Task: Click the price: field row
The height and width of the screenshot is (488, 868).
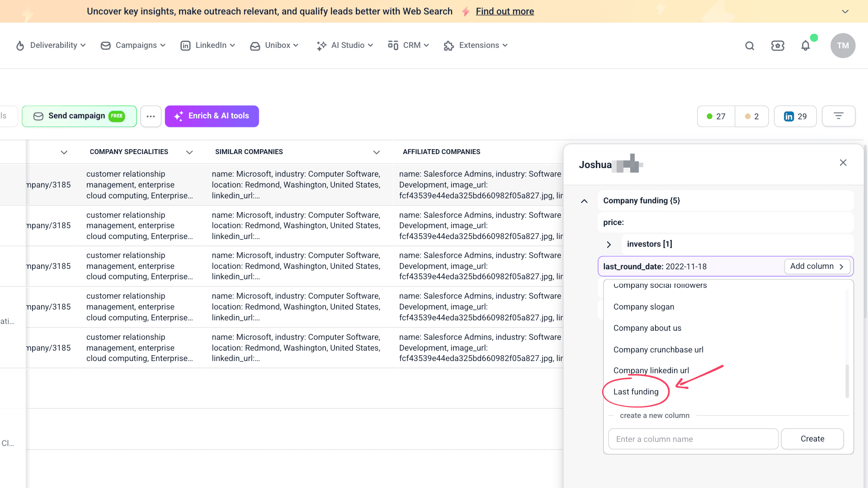Action: pos(725,222)
